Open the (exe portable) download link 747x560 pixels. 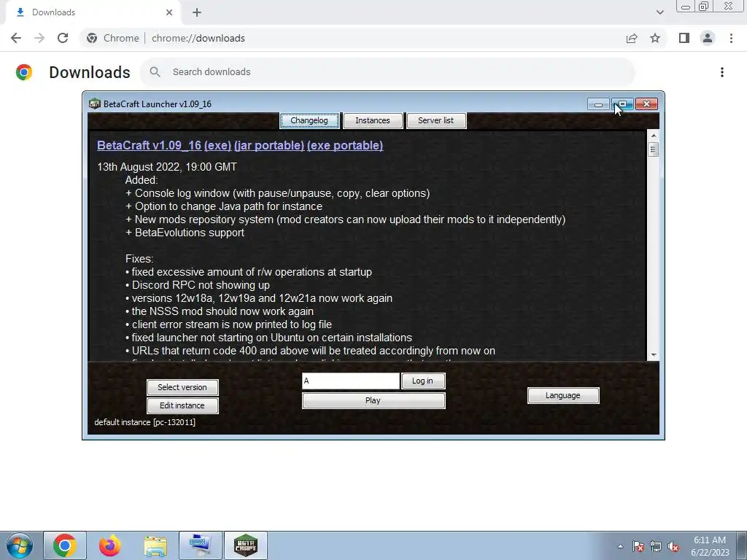[345, 145]
